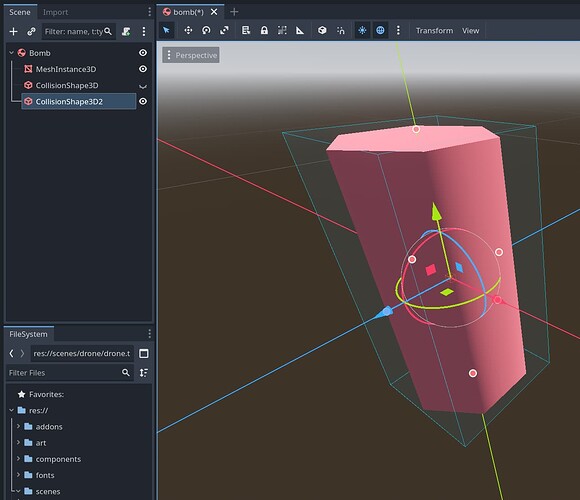Open the View menu
The width and height of the screenshot is (580, 500).
coord(471,31)
